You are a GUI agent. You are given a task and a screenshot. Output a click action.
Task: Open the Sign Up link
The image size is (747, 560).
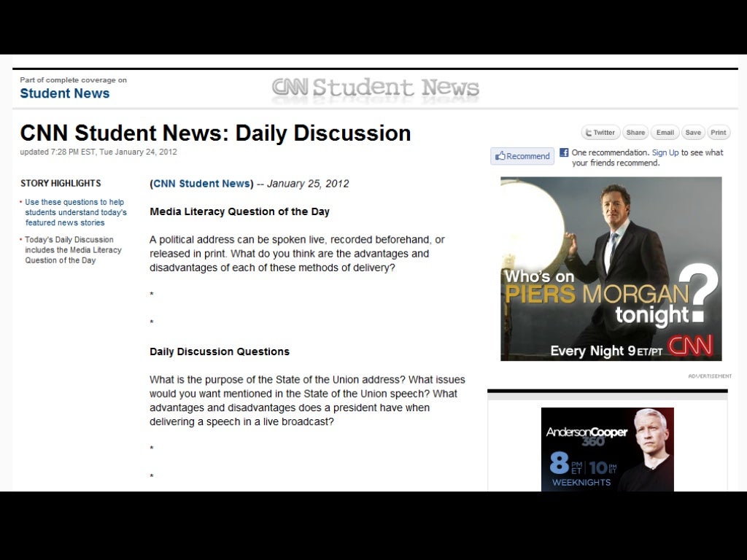[665, 152]
